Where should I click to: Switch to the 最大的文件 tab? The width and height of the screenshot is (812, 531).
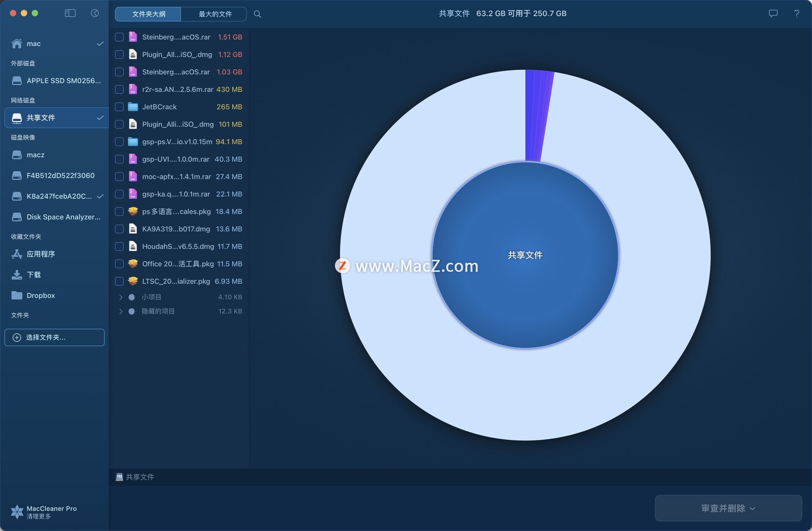(215, 14)
